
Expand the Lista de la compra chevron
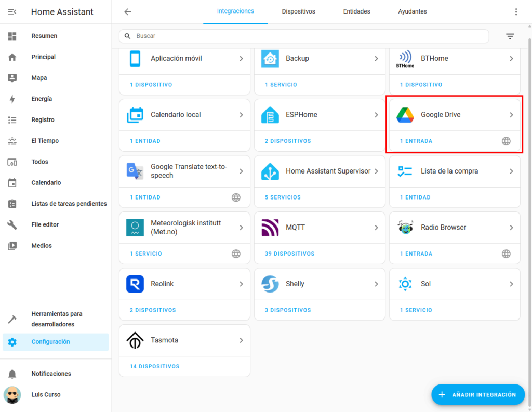(x=511, y=171)
